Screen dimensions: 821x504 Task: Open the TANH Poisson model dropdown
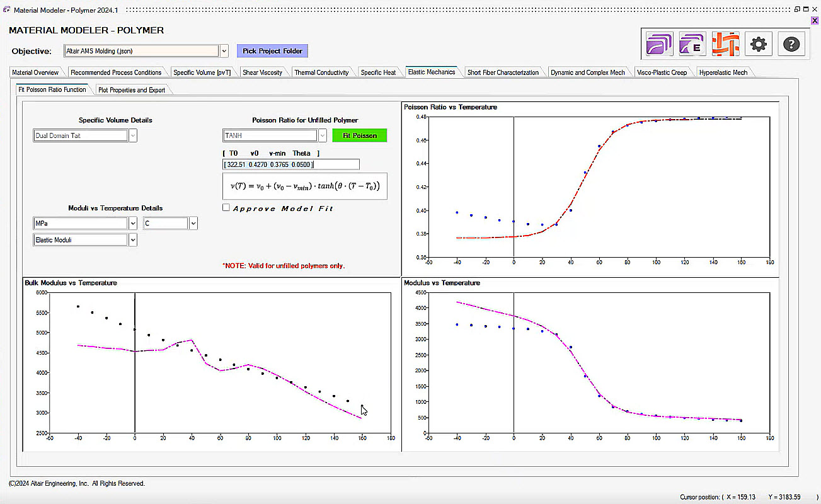coord(322,135)
